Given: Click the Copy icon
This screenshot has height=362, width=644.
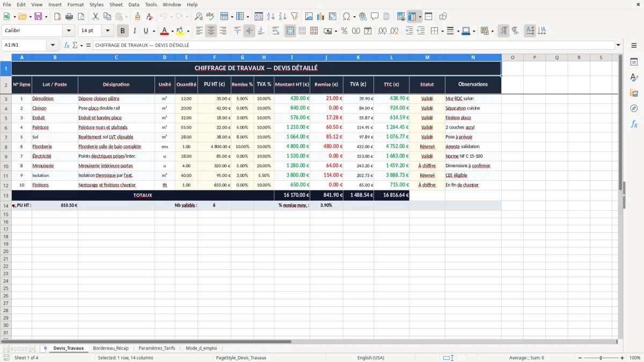Looking at the screenshot, I should point(107,17).
